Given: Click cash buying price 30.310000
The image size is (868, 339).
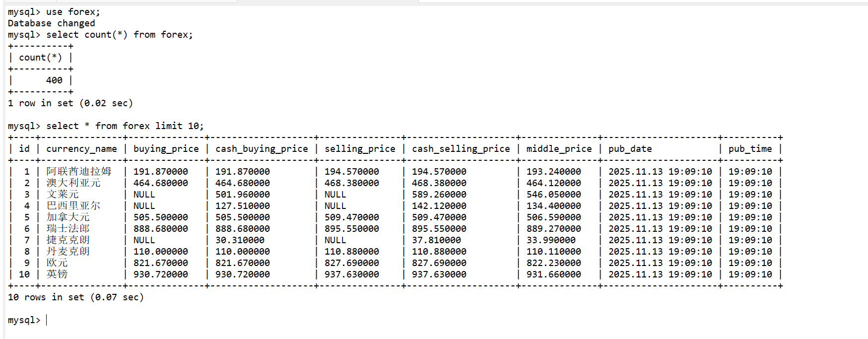Looking at the screenshot, I should (240, 240).
